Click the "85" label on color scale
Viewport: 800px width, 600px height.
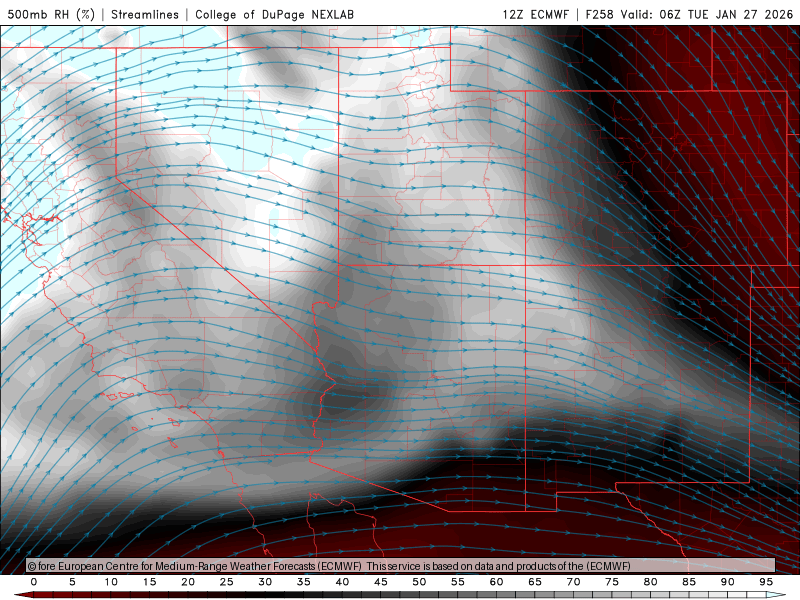point(689,582)
